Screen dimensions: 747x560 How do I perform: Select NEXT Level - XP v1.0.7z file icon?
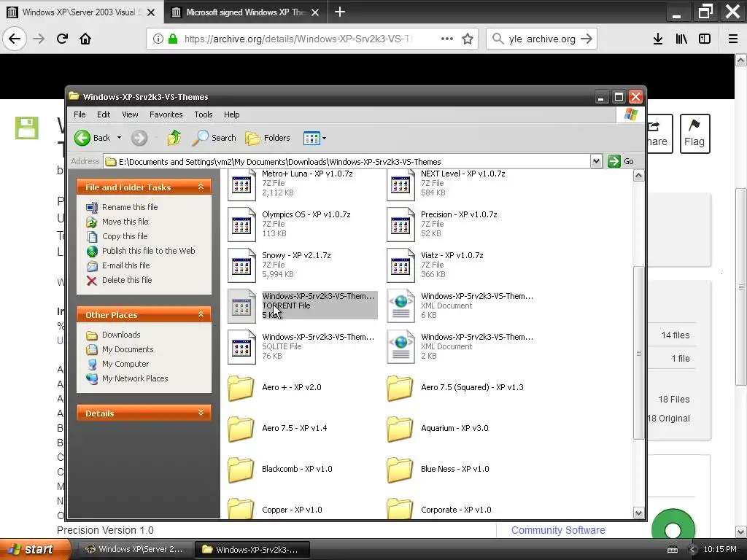400,184
